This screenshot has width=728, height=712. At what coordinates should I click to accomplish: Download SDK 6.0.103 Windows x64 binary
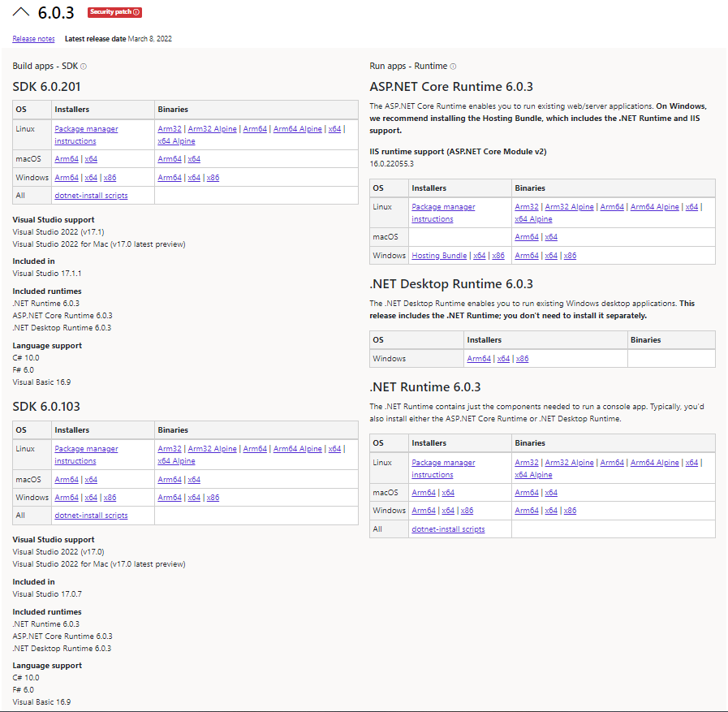coord(194,498)
